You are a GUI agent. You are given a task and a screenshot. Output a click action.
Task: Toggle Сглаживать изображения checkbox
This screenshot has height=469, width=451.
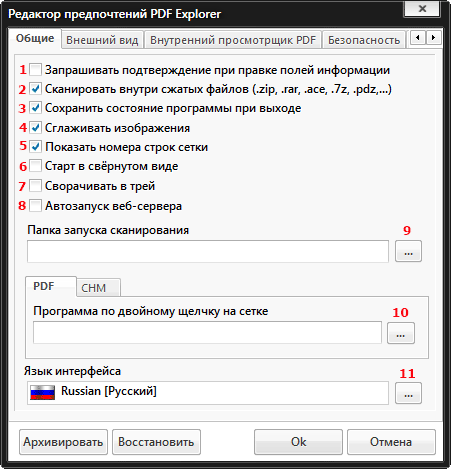click(x=35, y=128)
